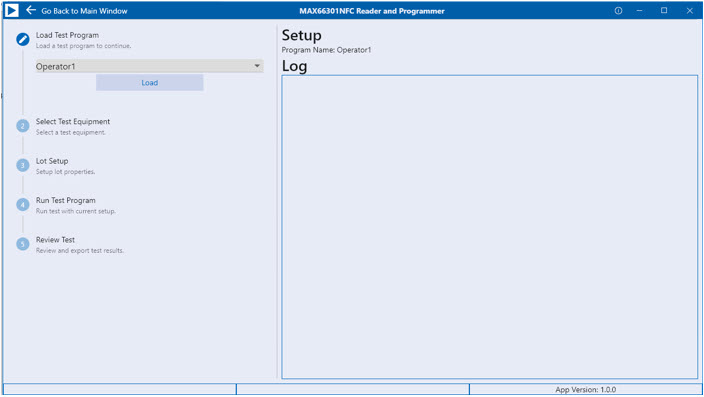Click the Setup heading

(x=301, y=35)
